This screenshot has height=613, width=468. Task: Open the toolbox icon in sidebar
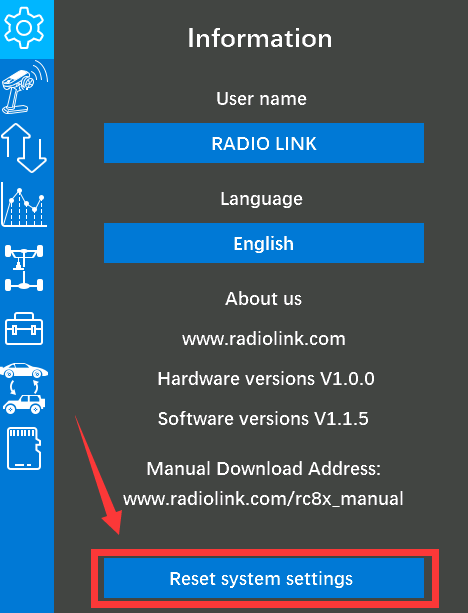[x=24, y=328]
